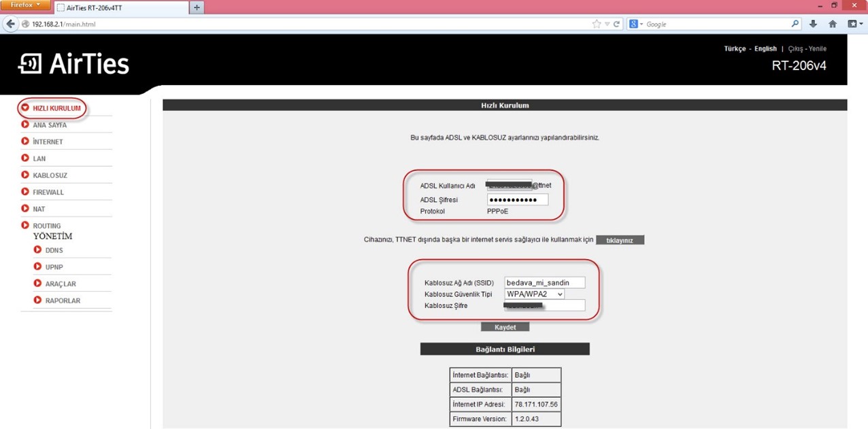The height and width of the screenshot is (429, 868).
Task: Open the HIZLI KURULUM menu item
Action: pyautogui.click(x=56, y=108)
